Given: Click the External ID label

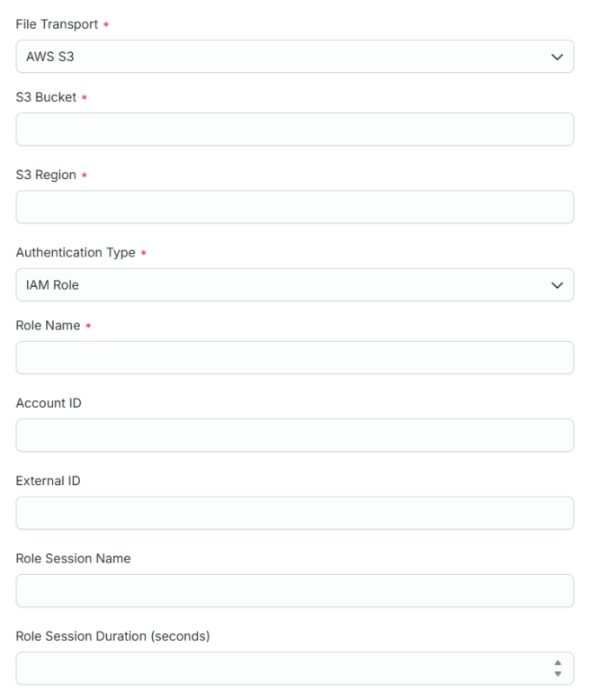Looking at the screenshot, I should point(49,480).
